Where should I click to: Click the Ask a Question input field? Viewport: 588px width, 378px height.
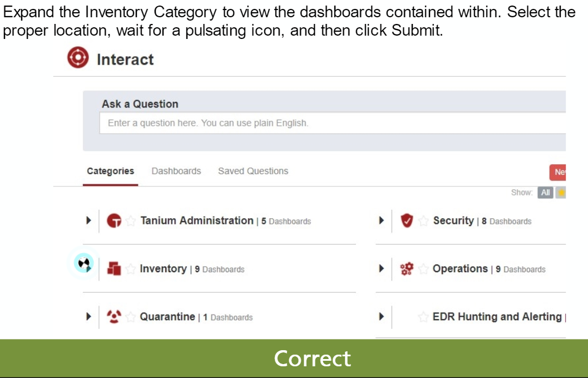(x=332, y=123)
